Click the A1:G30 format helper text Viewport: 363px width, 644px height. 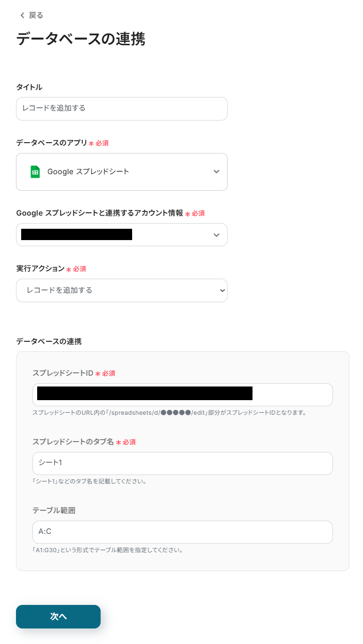point(108,550)
